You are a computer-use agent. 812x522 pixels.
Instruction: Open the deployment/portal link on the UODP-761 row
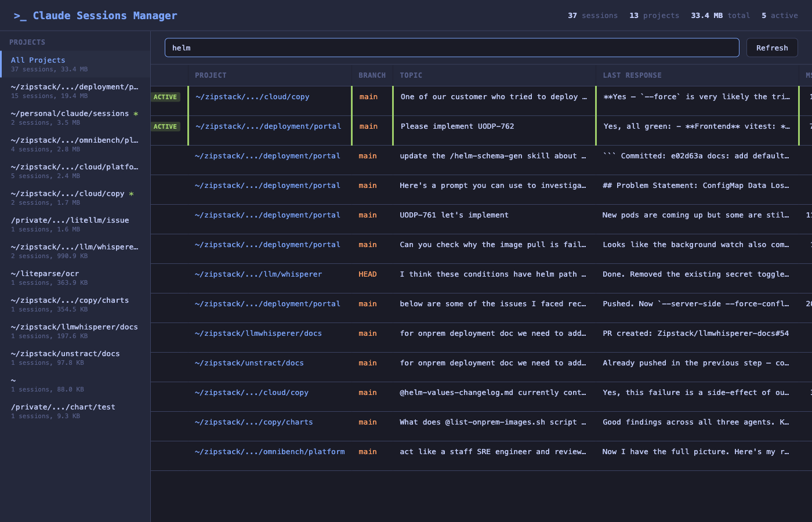(x=267, y=215)
